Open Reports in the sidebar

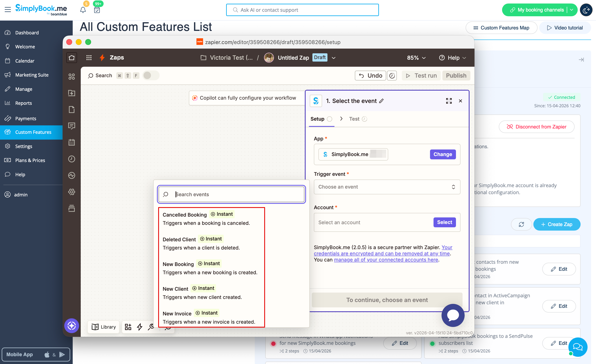pyautogui.click(x=23, y=103)
